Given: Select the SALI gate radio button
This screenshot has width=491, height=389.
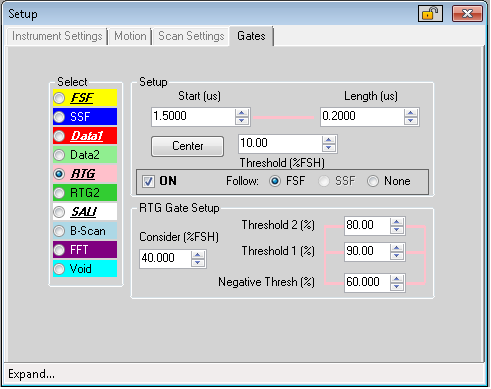Looking at the screenshot, I should point(59,212).
